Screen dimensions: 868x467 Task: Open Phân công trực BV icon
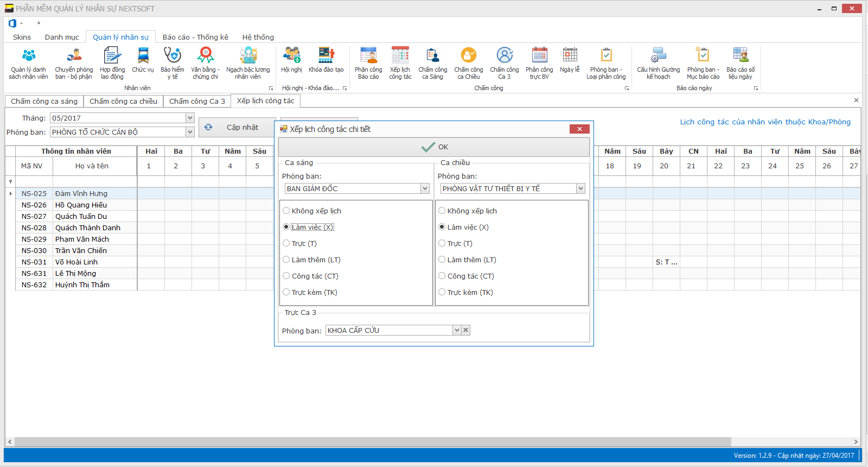[539, 63]
